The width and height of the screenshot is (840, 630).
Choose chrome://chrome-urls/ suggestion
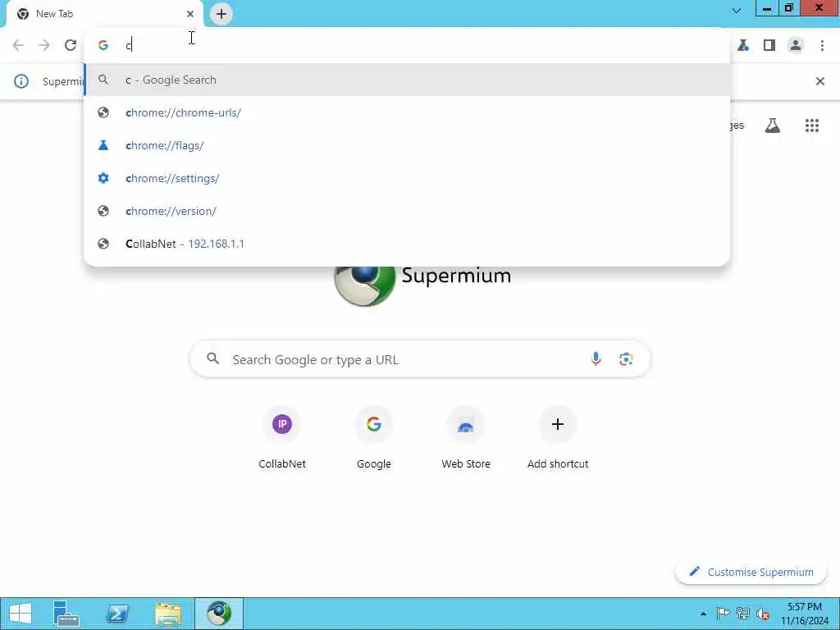point(407,112)
